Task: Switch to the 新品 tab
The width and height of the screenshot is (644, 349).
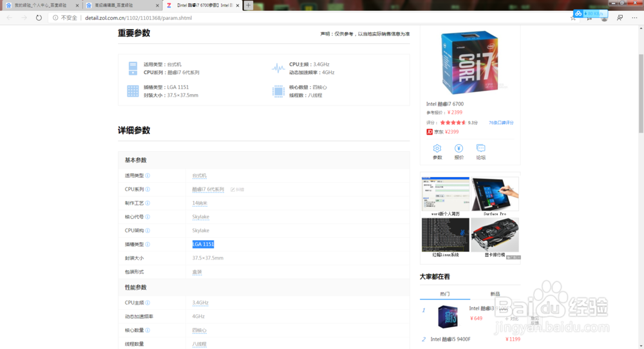Action: (495, 294)
